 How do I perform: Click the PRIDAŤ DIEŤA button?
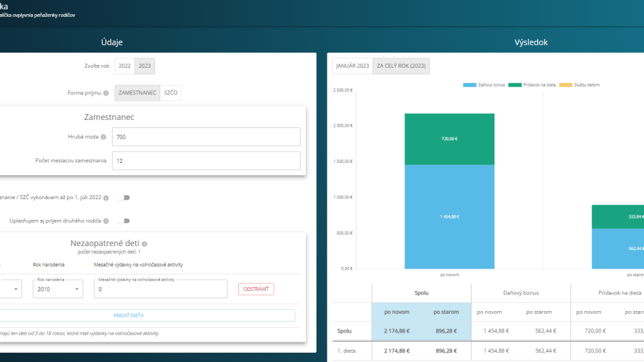[x=147, y=315]
